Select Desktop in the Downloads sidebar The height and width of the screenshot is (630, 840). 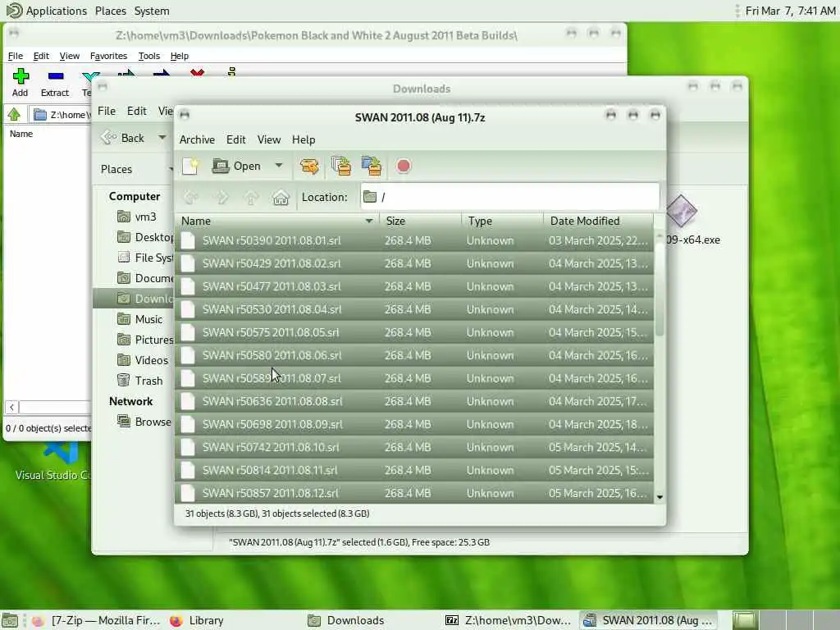144,237
